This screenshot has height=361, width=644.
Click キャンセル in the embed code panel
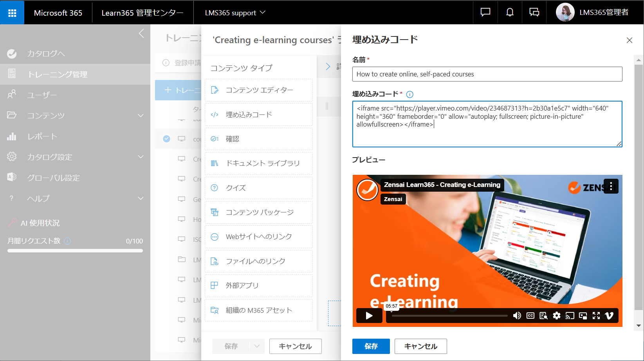click(x=421, y=346)
